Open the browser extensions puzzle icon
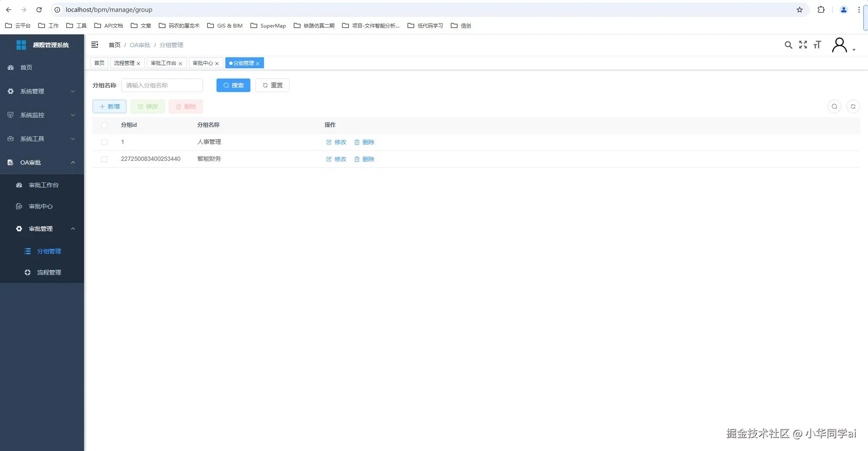868x451 pixels. tap(821, 10)
